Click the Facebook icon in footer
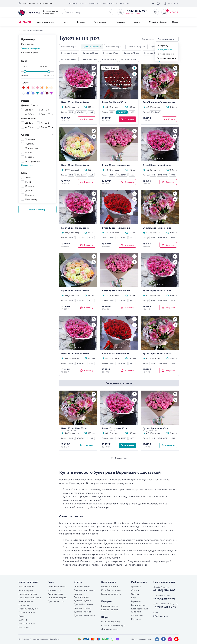The height and width of the screenshot is (644, 197). pos(163,639)
